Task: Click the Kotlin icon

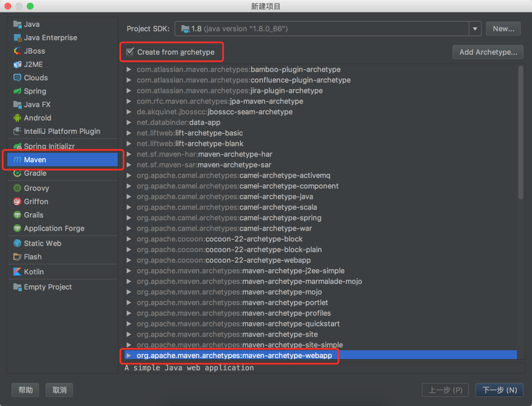Action: (x=17, y=272)
